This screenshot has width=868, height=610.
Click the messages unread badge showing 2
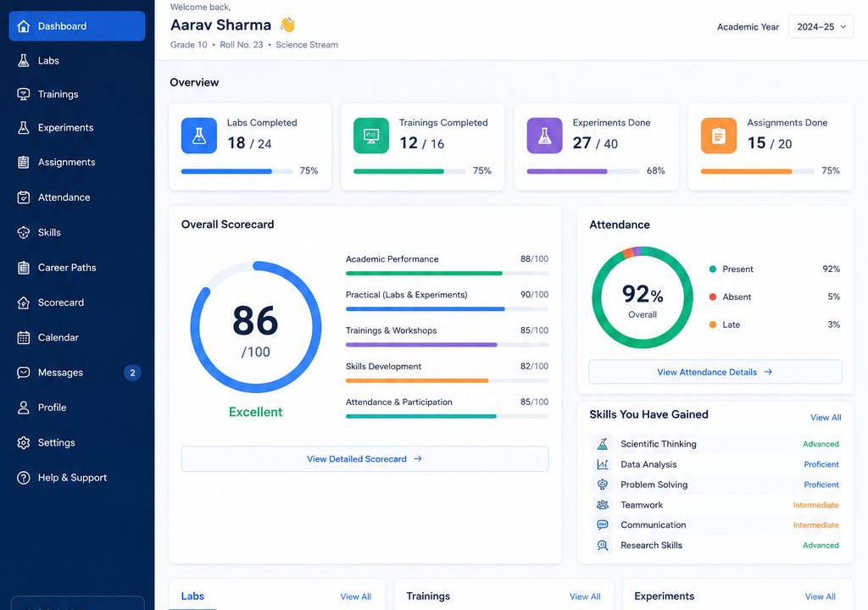click(x=132, y=373)
